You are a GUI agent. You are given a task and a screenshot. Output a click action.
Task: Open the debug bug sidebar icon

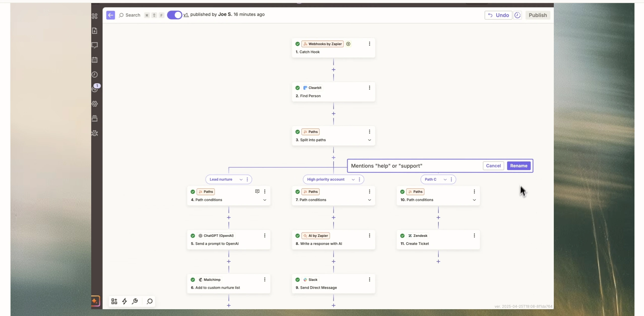(x=95, y=133)
